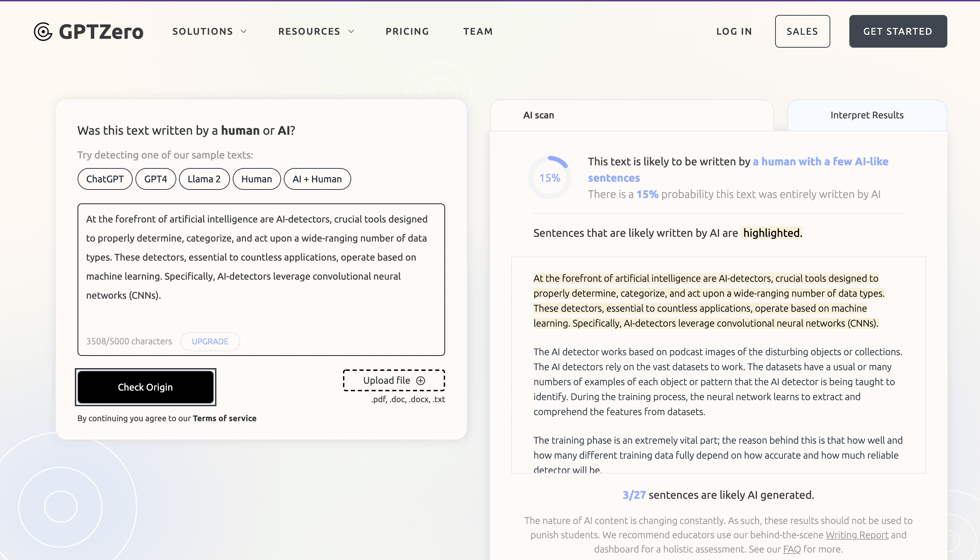Image resolution: width=980 pixels, height=560 pixels.
Task: Open the Team page
Action: pos(478,32)
